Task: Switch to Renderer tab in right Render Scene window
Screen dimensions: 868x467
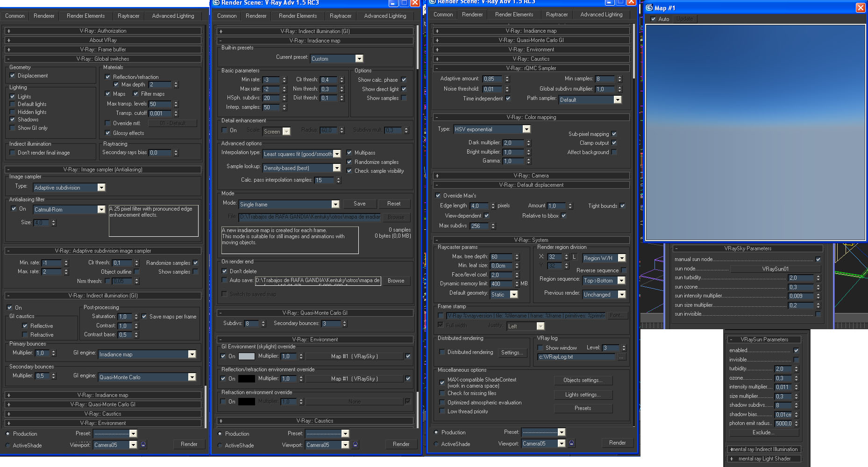Action: [472, 14]
